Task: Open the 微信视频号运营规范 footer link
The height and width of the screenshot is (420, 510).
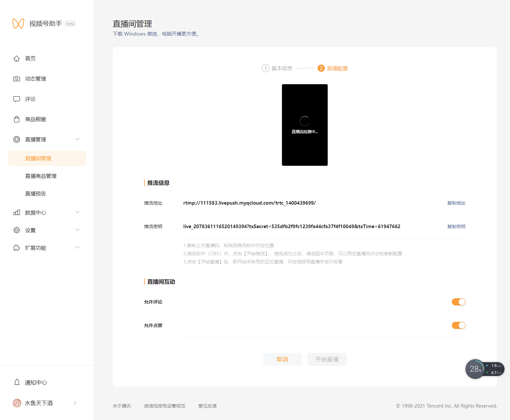Action: tap(165, 406)
